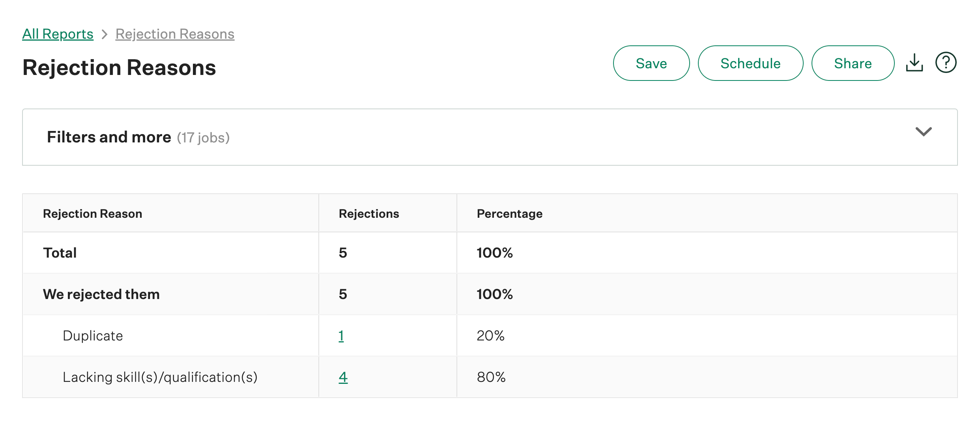Viewport: 980px width, 430px height.
Task: Click the Rejection Reason column header
Action: 92,213
